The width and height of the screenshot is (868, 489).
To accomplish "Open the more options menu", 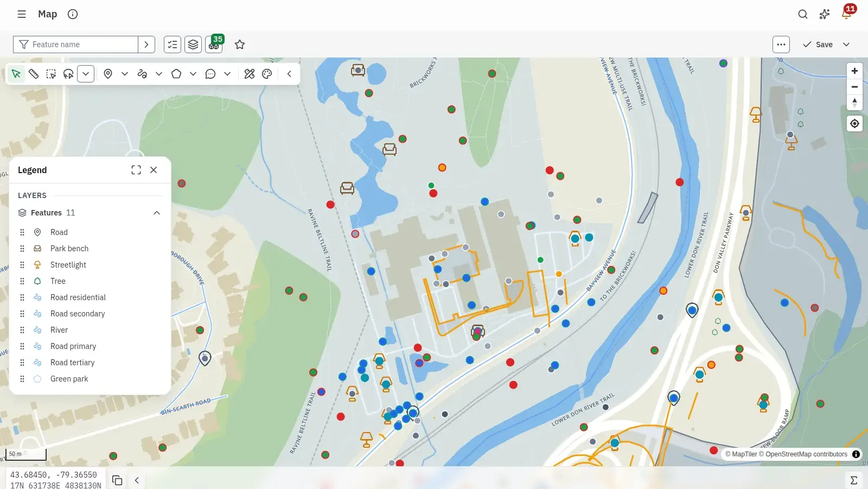I will [781, 45].
